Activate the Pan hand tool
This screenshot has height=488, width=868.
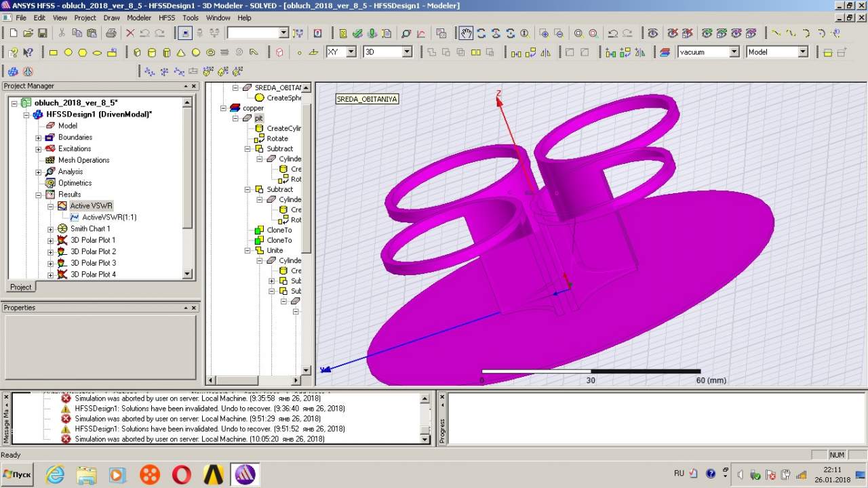(466, 33)
